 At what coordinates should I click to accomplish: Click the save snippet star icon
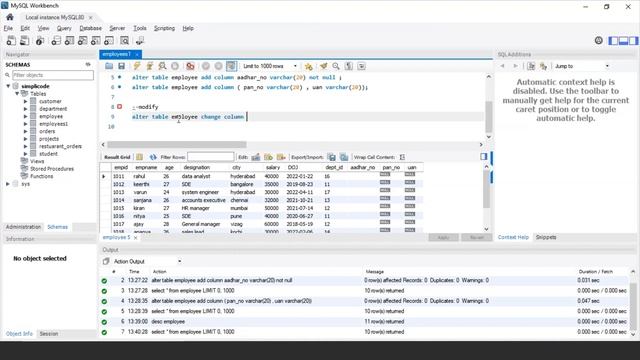[309, 66]
